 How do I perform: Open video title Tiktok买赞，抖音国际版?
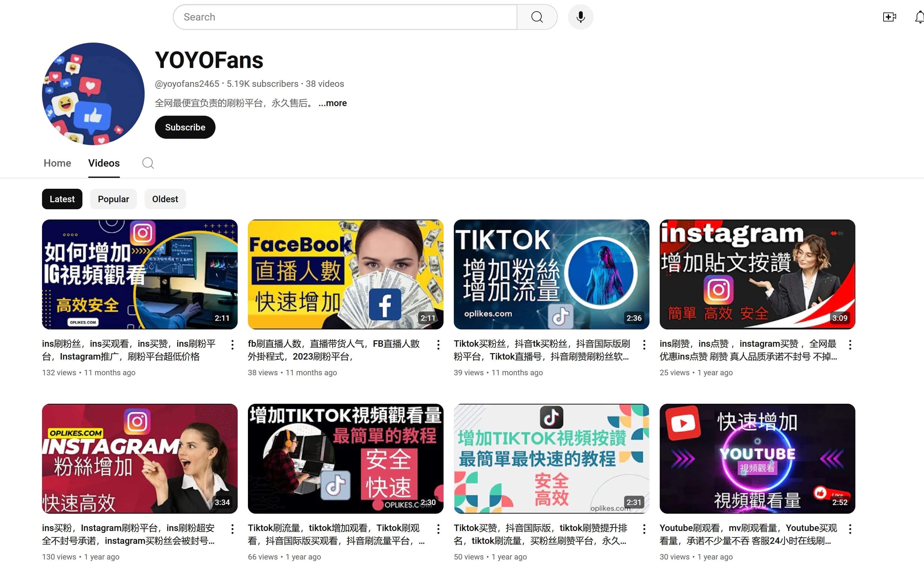(x=540, y=534)
